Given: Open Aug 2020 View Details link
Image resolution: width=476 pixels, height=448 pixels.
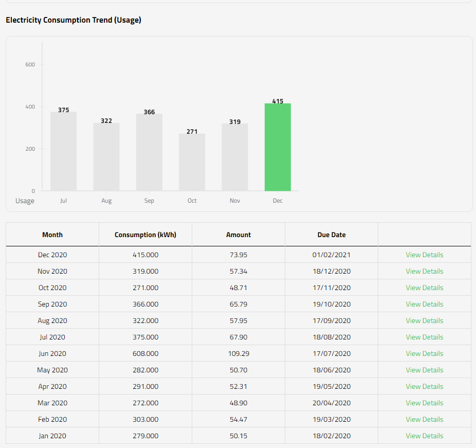Looking at the screenshot, I should (x=424, y=320).
